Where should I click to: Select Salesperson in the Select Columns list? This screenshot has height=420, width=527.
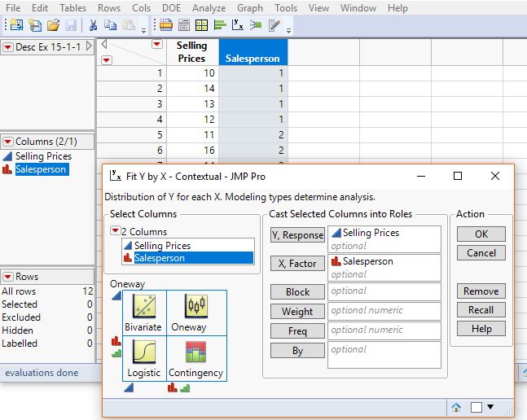188,258
